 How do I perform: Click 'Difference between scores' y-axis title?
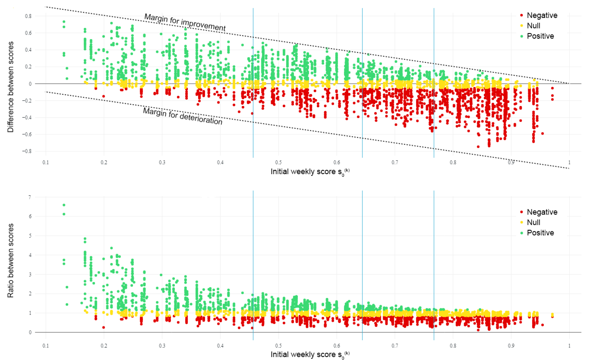[10, 87]
